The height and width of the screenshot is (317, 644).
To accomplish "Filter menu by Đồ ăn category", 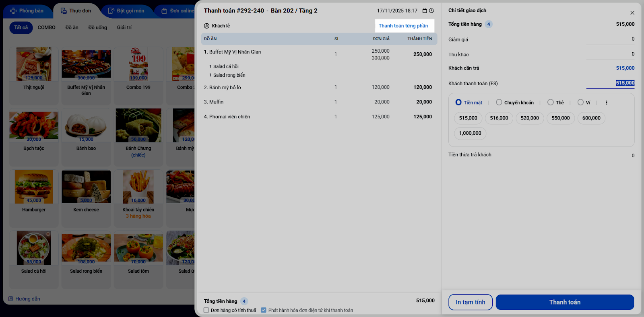I will [x=72, y=27].
